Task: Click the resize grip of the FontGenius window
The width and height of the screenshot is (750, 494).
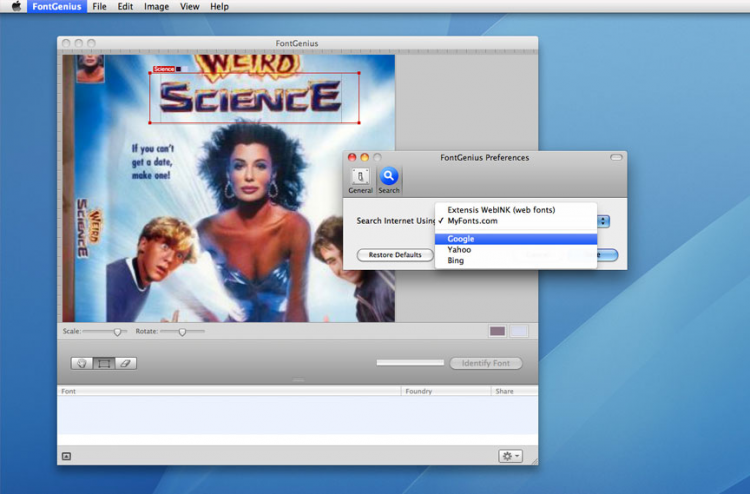Action: pos(534,461)
